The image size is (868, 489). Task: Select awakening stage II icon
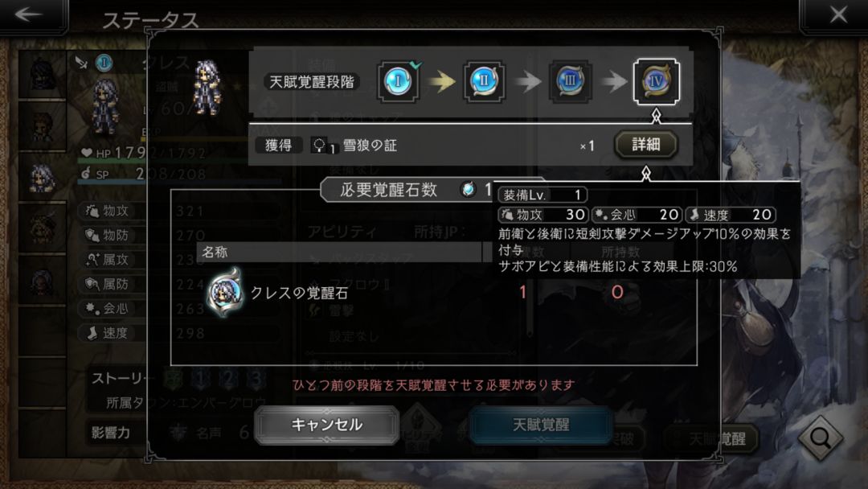click(484, 81)
